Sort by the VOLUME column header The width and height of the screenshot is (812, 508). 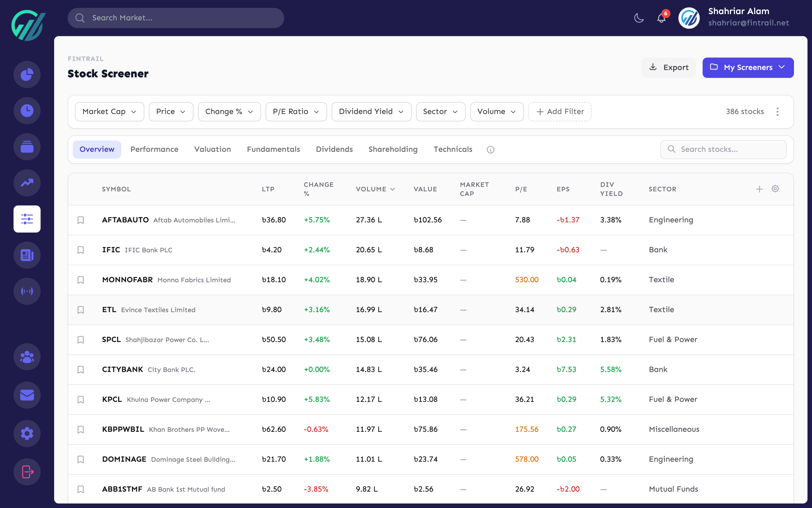coord(375,189)
